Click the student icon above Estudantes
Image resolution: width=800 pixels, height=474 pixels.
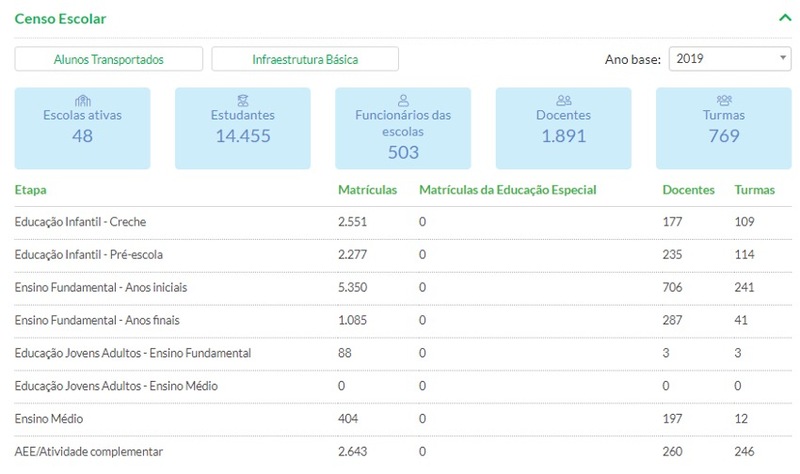coord(243,100)
